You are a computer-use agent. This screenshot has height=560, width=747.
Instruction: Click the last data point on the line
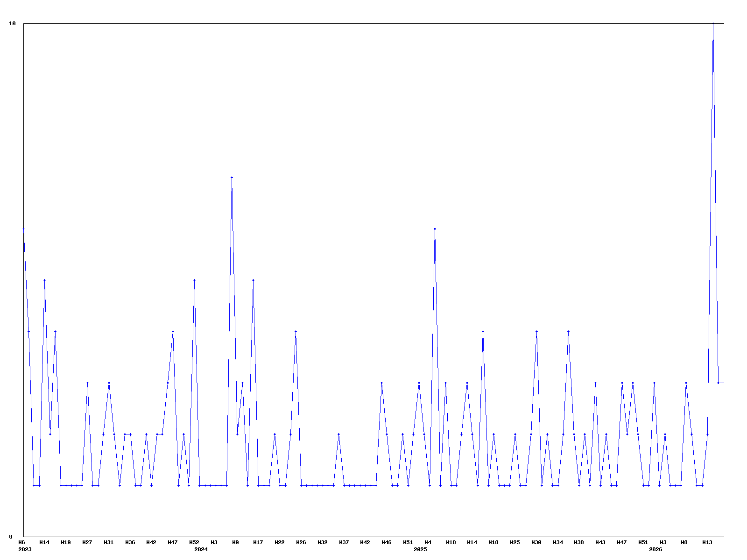pyautogui.click(x=718, y=383)
